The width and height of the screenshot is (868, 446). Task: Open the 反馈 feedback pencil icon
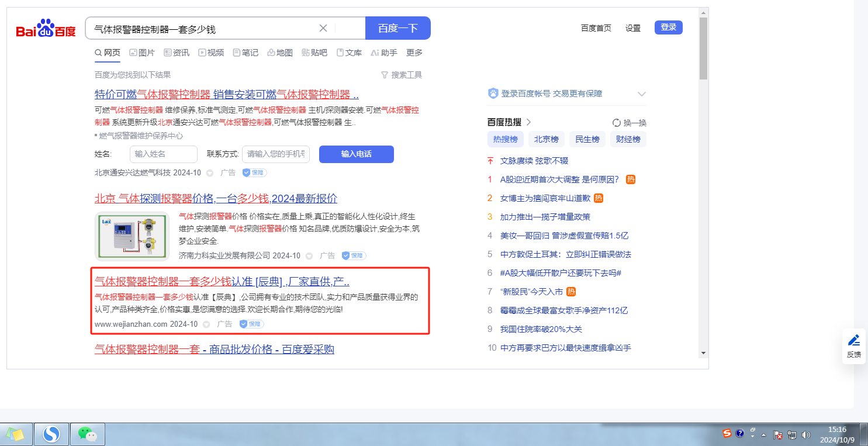coord(853,340)
